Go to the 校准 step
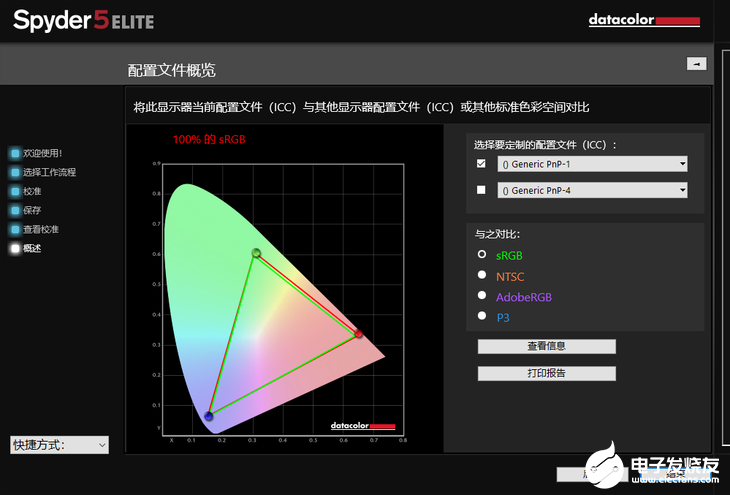This screenshot has width=730, height=495. 32,191
